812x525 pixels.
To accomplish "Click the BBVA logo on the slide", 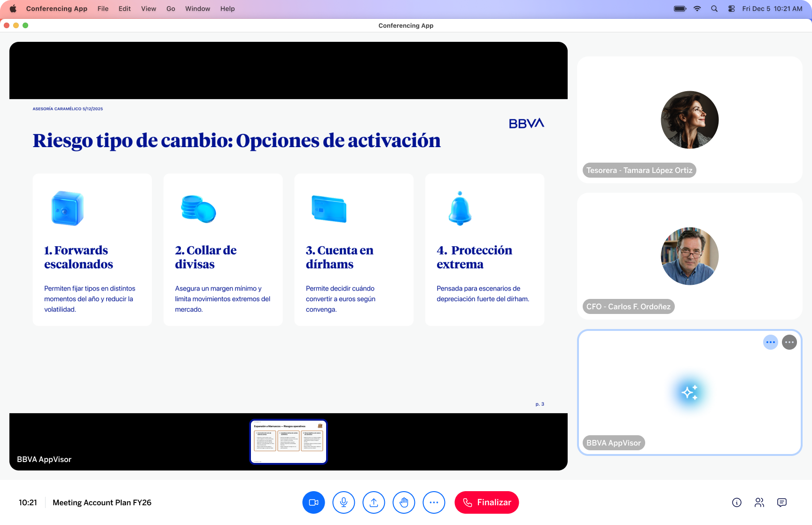I will pyautogui.click(x=526, y=123).
